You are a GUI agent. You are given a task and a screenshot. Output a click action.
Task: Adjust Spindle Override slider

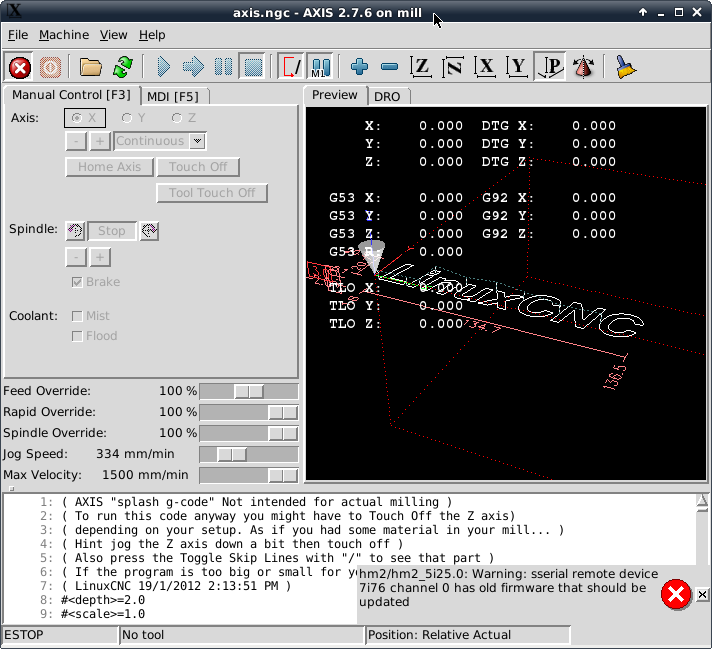249,433
